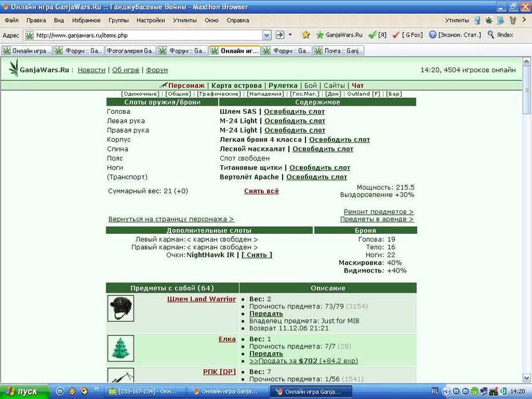Open the Ремонт предметов link

[379, 212]
